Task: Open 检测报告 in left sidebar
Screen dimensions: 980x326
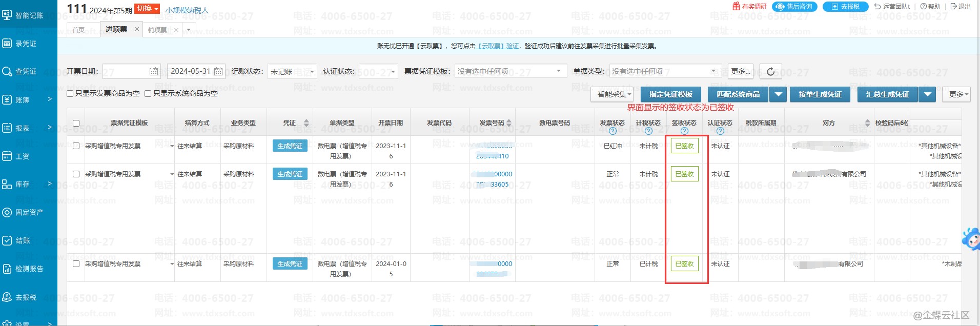Action: tap(29, 269)
